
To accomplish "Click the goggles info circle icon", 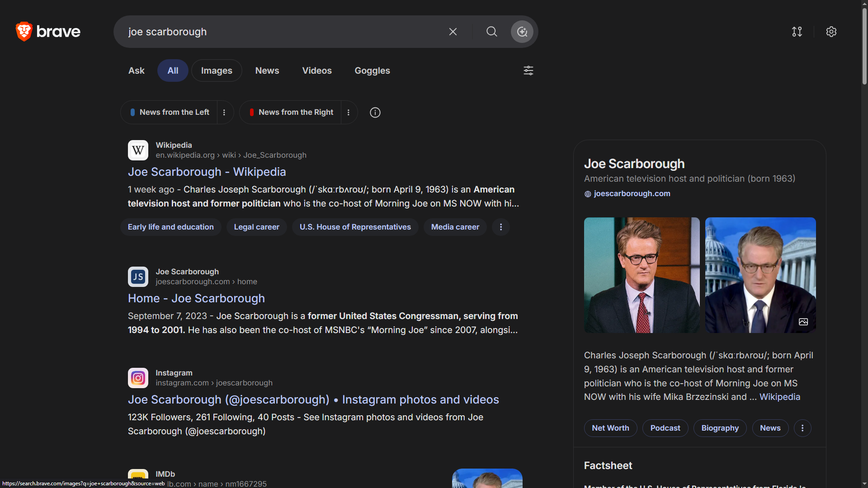I will click(375, 113).
